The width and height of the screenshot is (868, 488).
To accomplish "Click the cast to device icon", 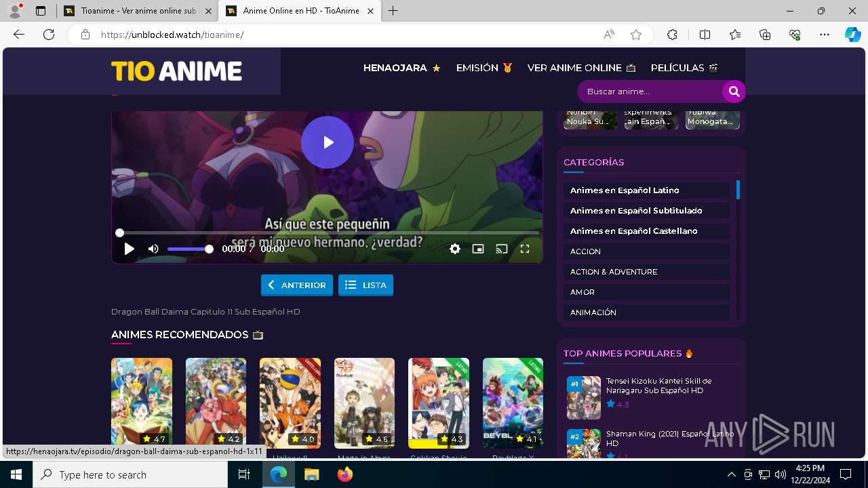I will (x=502, y=249).
